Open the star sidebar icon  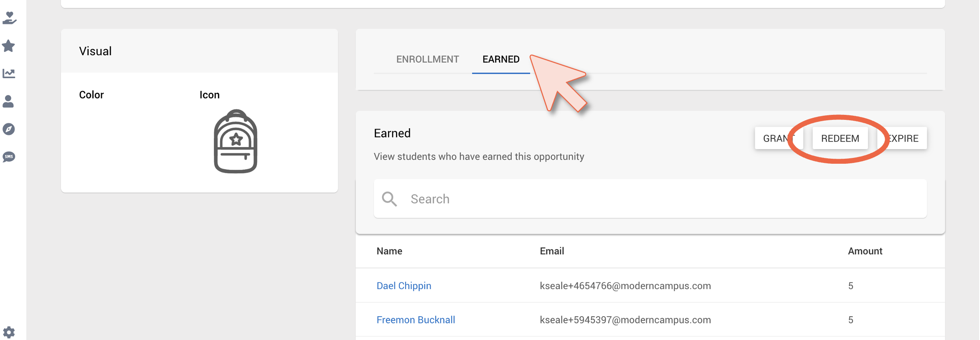pos(9,46)
